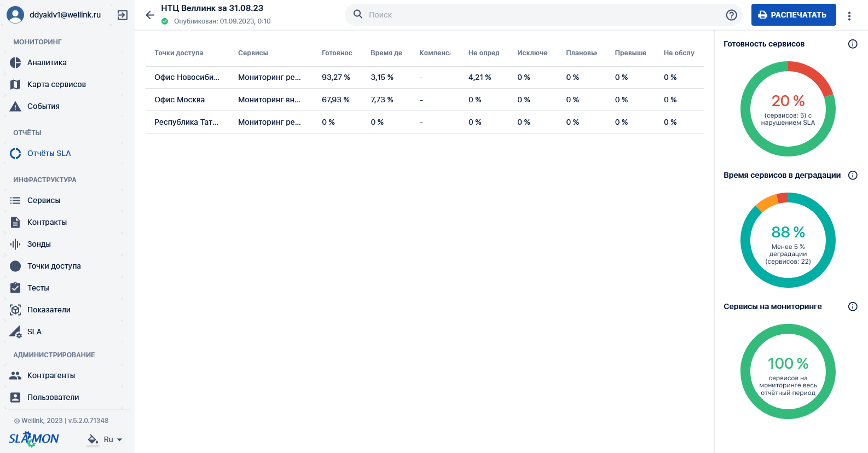Image resolution: width=868 pixels, height=453 pixels.
Task: Click the Зонды waveform icon
Action: pyautogui.click(x=15, y=244)
